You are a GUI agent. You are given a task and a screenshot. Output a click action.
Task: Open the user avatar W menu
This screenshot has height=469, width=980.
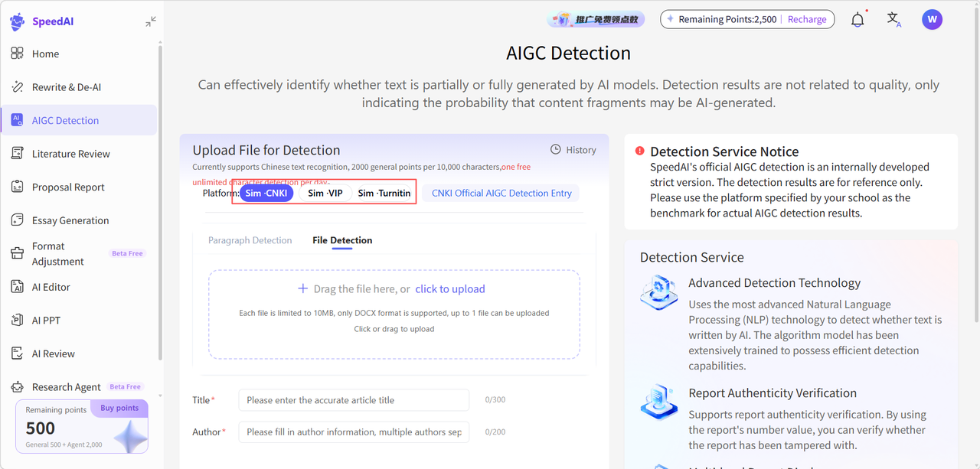click(x=932, y=20)
